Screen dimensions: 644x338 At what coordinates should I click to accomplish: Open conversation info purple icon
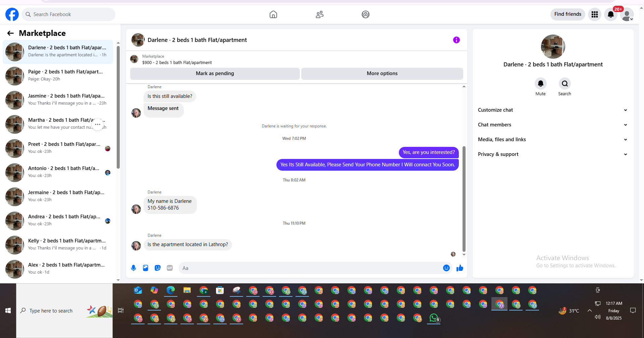tap(457, 40)
